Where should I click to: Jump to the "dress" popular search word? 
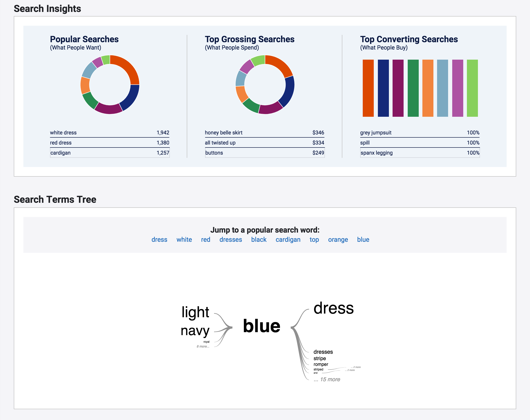159,240
